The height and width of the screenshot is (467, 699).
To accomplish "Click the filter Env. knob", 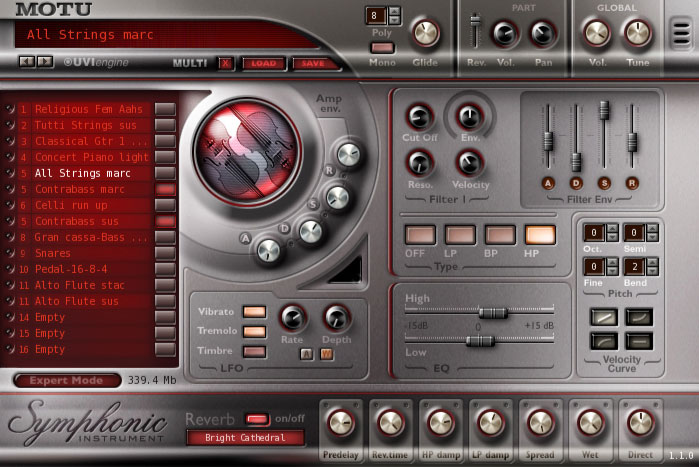I will [469, 117].
